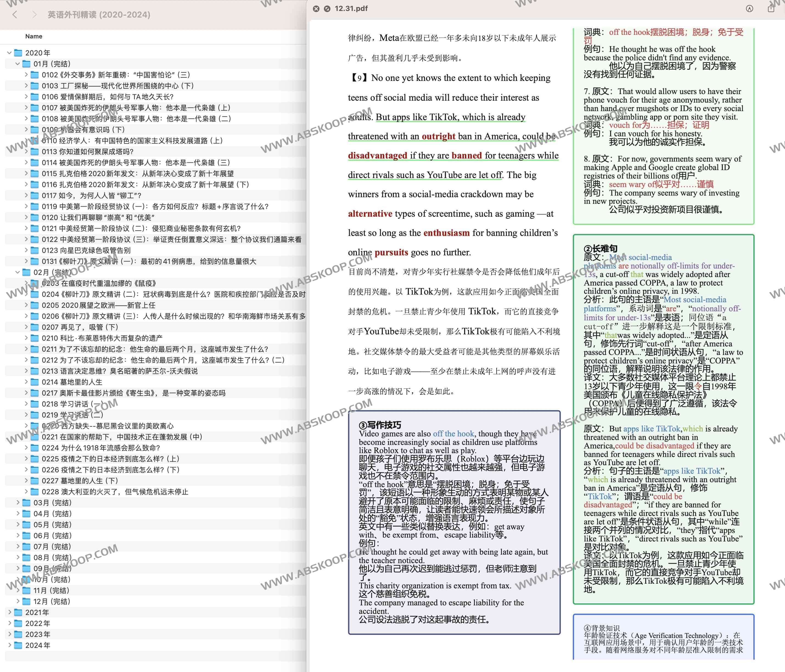Expand the 2023年 folder disclosure arrow
The image size is (785, 672).
click(10, 634)
